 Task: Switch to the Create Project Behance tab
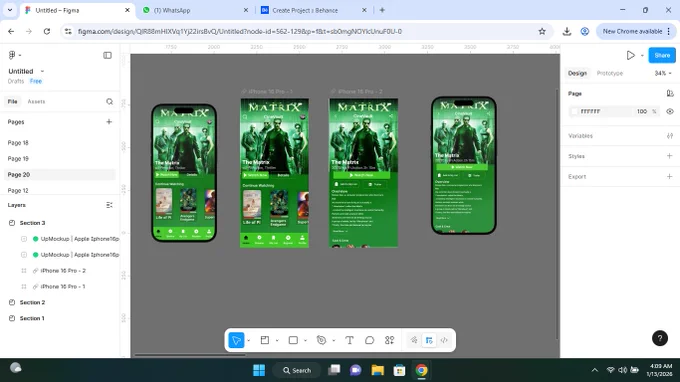point(313,10)
